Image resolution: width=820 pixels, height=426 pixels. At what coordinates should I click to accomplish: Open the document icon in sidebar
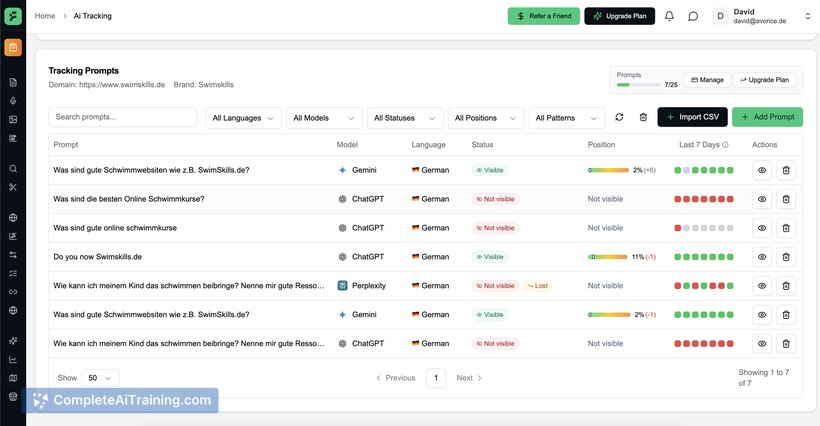click(13, 83)
